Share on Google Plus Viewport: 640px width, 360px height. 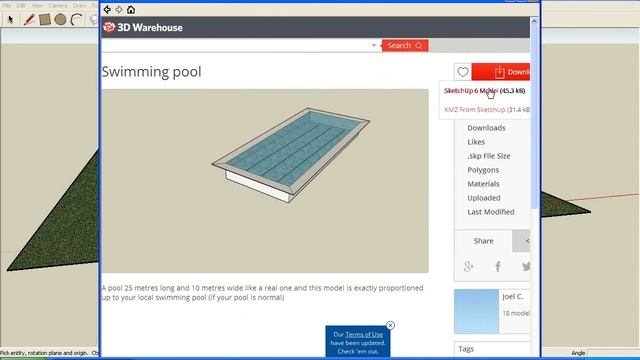pyautogui.click(x=469, y=267)
